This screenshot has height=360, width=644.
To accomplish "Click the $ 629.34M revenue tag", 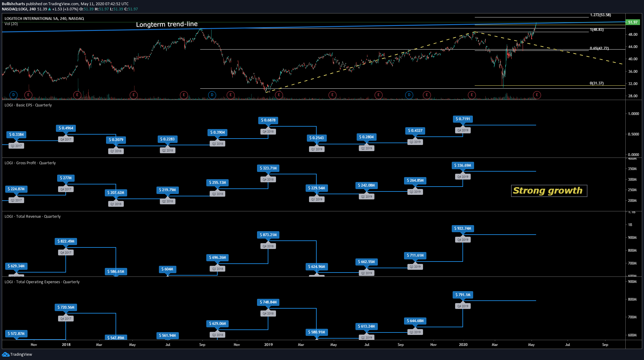I will pos(16,266).
